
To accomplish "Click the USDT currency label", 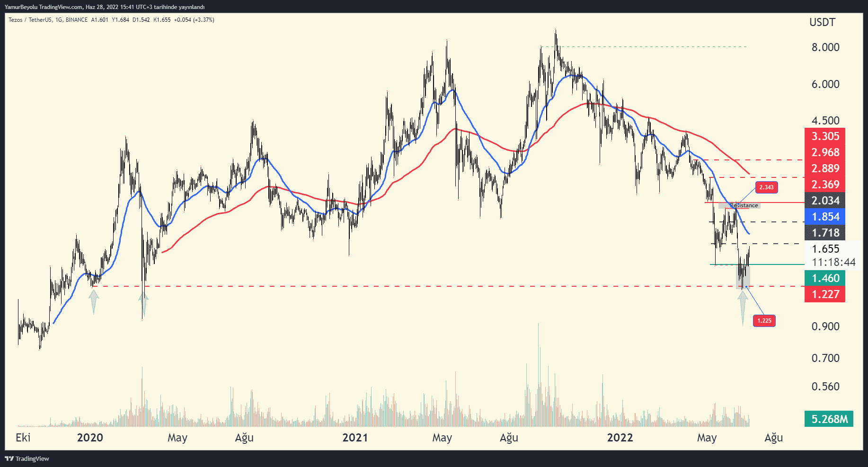I will click(822, 22).
